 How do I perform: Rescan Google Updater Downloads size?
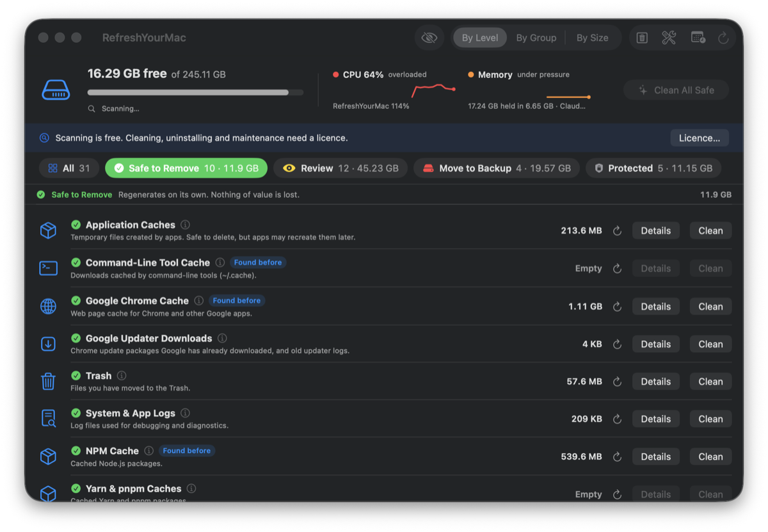coord(617,344)
